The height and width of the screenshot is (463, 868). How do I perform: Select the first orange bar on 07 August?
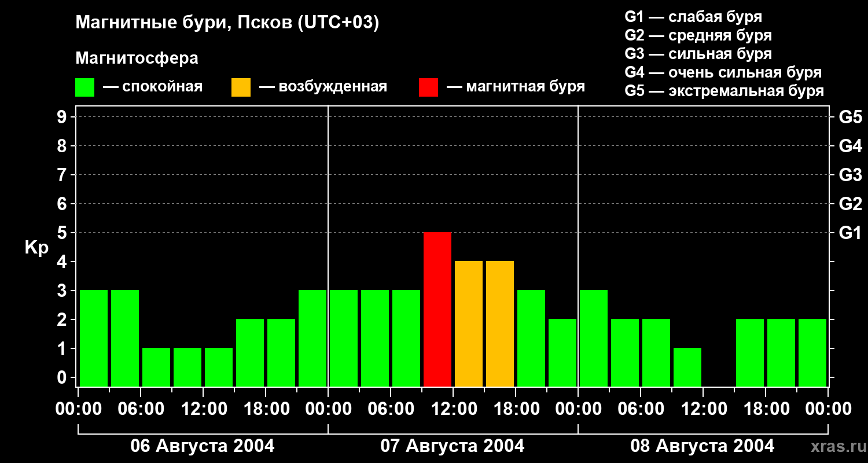(x=469, y=324)
